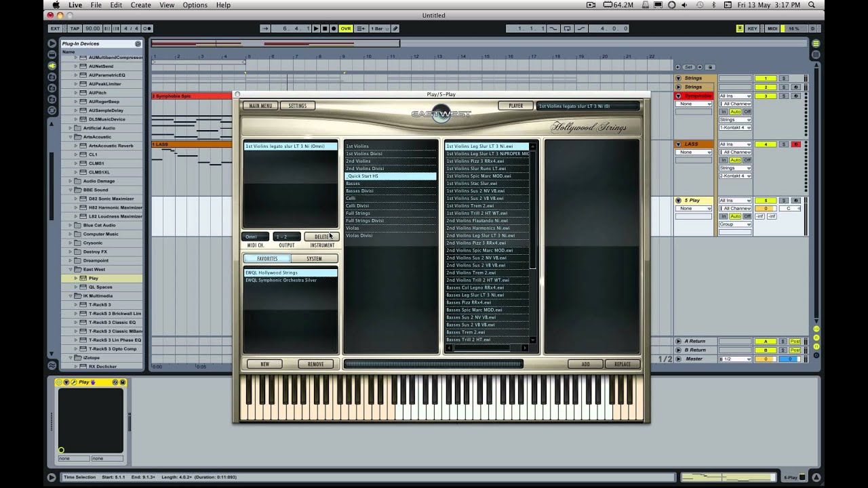Click the REPLACE button in Play
This screenshot has width=868, height=488.
[x=622, y=364]
